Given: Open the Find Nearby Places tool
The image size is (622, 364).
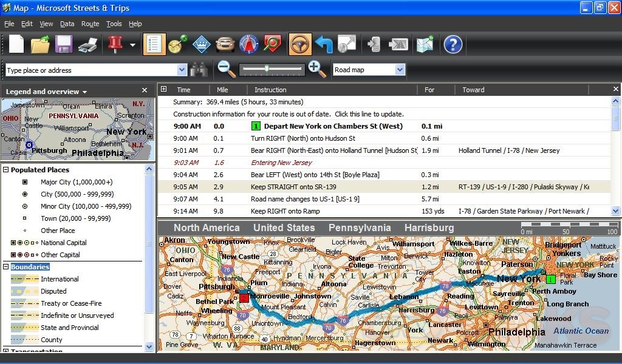Looking at the screenshot, I should click(273, 44).
